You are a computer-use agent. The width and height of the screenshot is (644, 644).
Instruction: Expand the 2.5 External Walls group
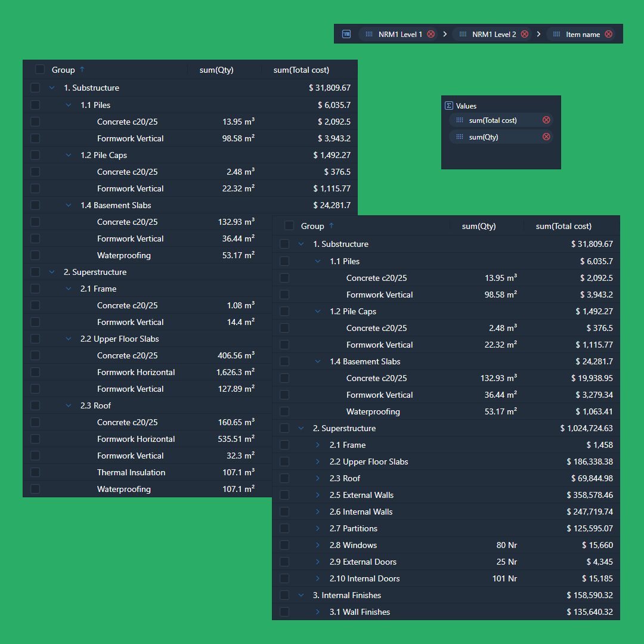click(x=318, y=495)
